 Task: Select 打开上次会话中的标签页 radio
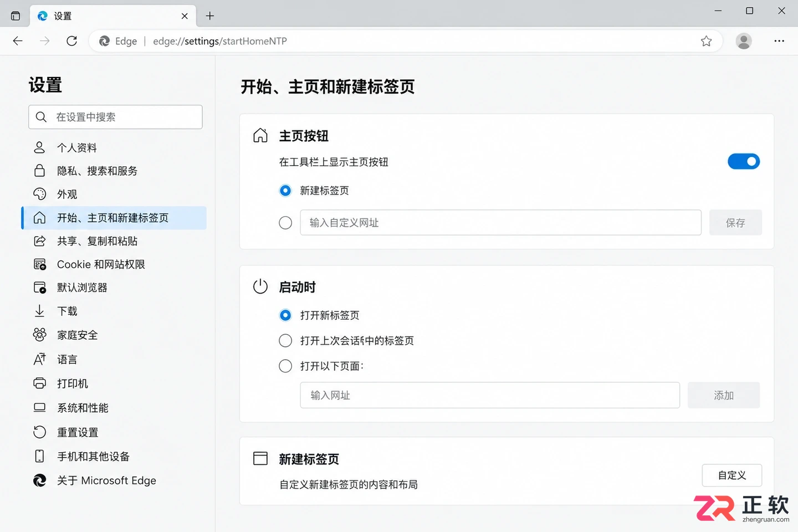(x=285, y=340)
